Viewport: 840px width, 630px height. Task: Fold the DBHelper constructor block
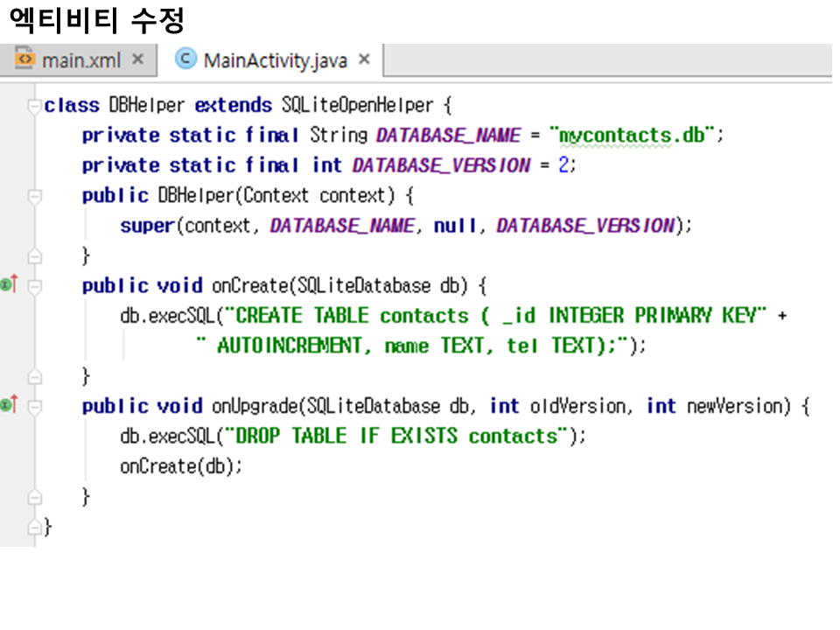pyautogui.click(x=34, y=196)
